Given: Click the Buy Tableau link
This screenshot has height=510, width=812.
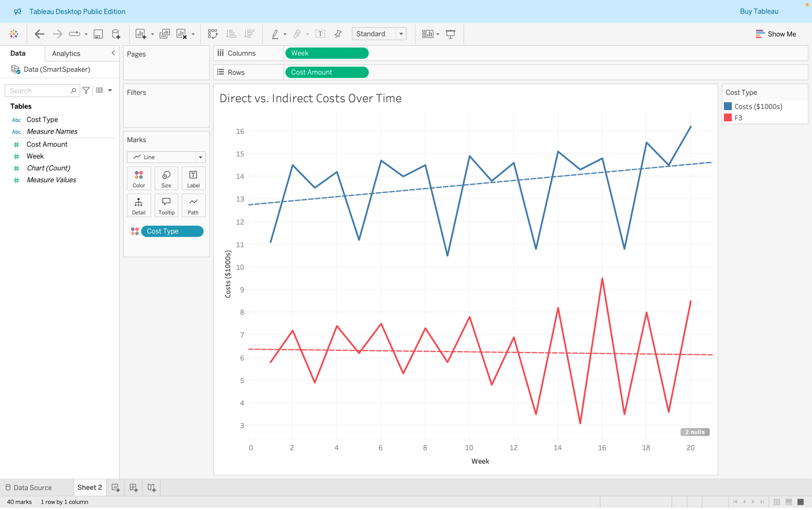Looking at the screenshot, I should (759, 11).
